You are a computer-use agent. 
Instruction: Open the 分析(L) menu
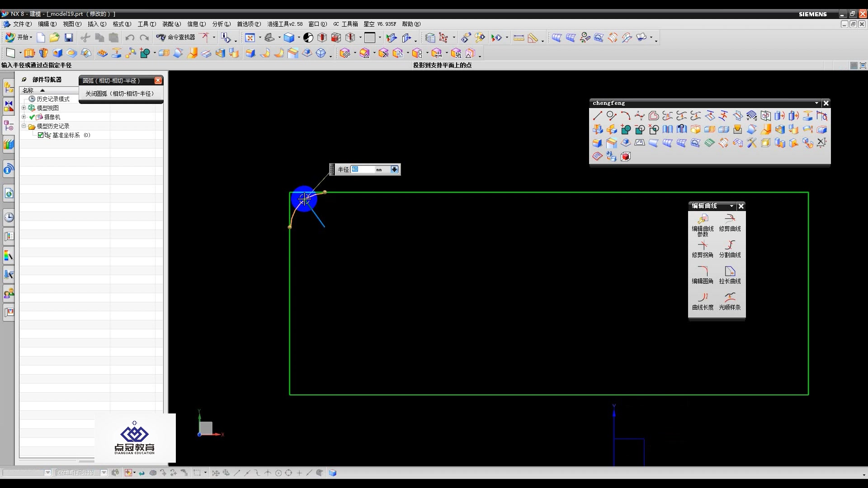221,24
